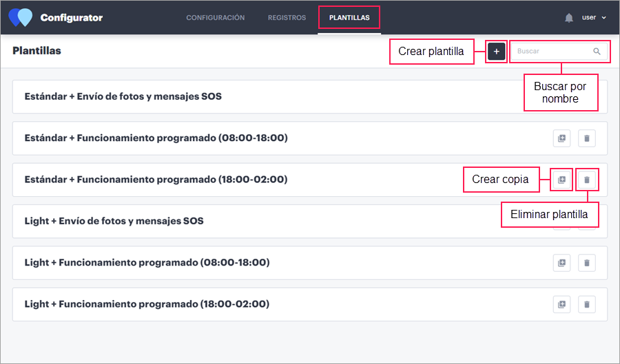The width and height of the screenshot is (620, 364).
Task: Select the PLANTILLAS tab
Action: 349,18
